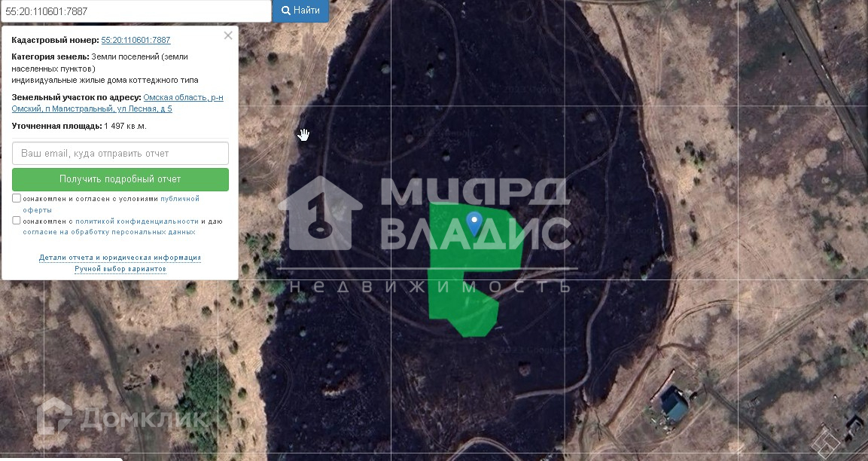Open Детали отчета и юридическая информация link
This screenshot has width=868, height=461.
(120, 258)
